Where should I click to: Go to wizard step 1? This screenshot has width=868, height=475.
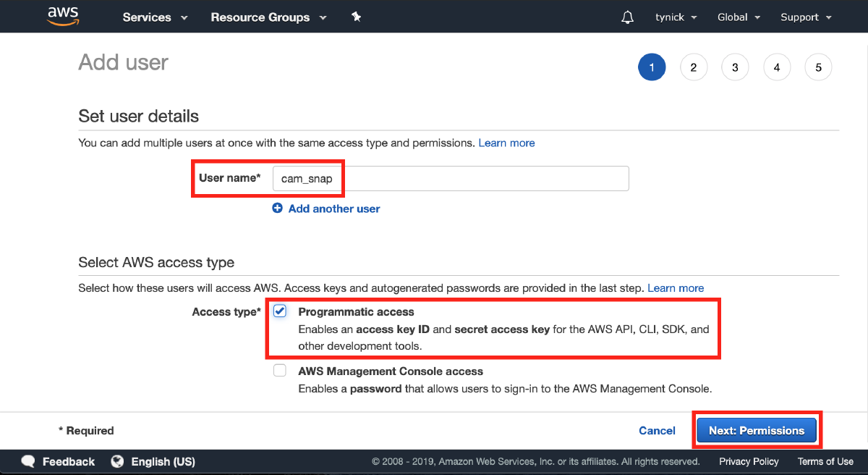coord(652,67)
